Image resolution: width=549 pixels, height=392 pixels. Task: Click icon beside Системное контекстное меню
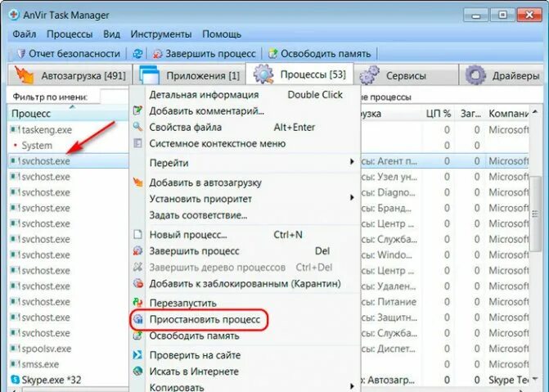point(137,143)
